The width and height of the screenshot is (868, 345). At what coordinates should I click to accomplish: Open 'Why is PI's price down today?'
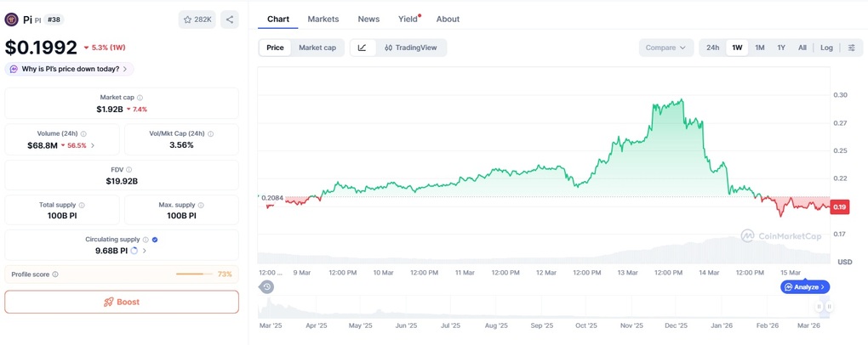pos(70,69)
